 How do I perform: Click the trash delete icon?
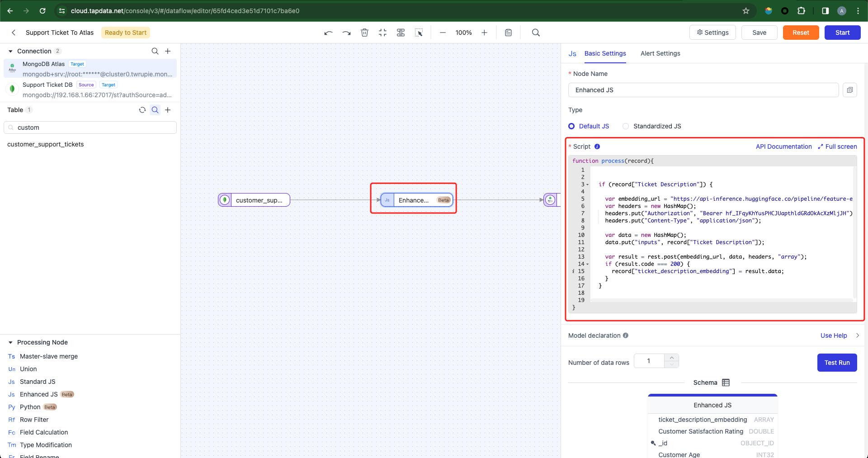click(364, 33)
